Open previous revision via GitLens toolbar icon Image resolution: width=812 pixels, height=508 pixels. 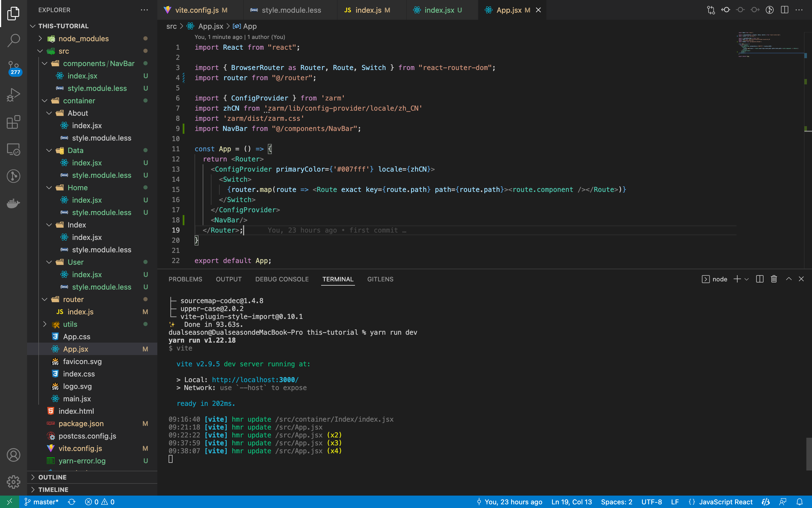[x=726, y=10]
